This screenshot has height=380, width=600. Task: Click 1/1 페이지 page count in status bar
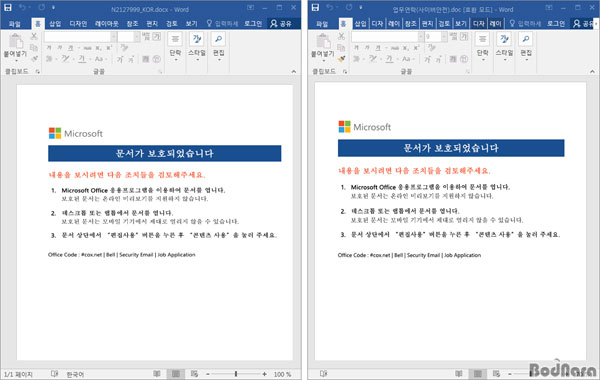tap(18, 374)
